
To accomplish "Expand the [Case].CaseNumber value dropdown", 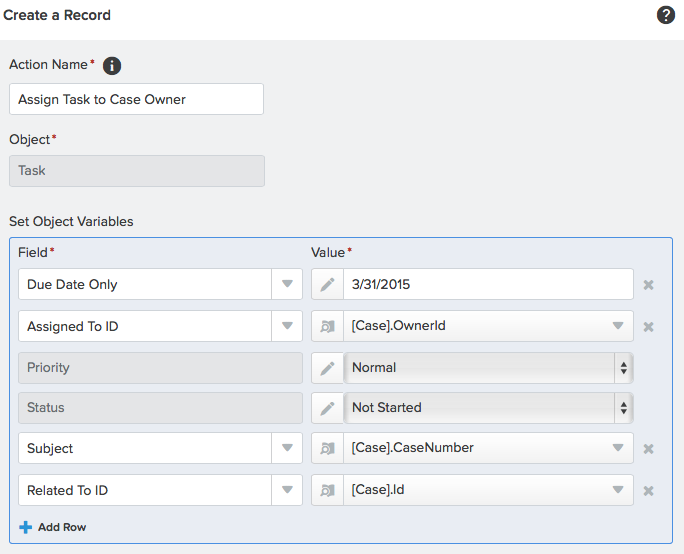I will (618, 448).
